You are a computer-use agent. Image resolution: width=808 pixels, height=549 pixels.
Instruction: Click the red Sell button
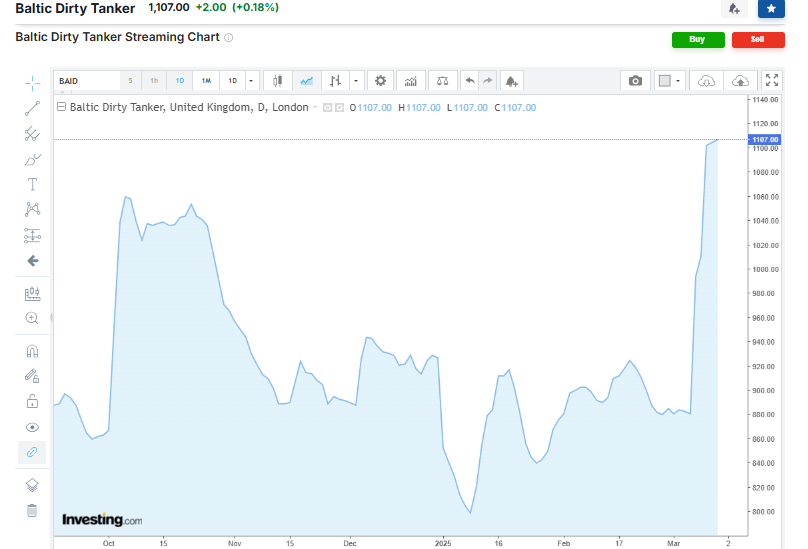tap(757, 40)
